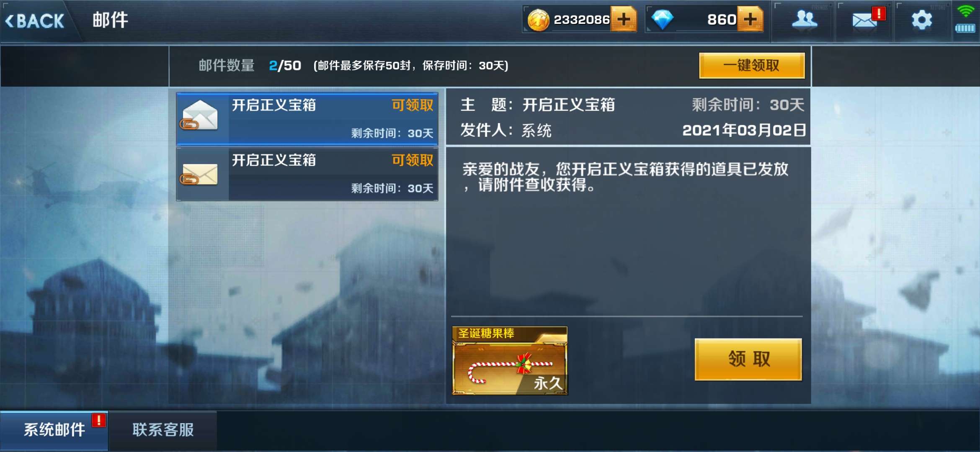980x452 pixels.
Task: Open the friends list icon
Action: 804,20
